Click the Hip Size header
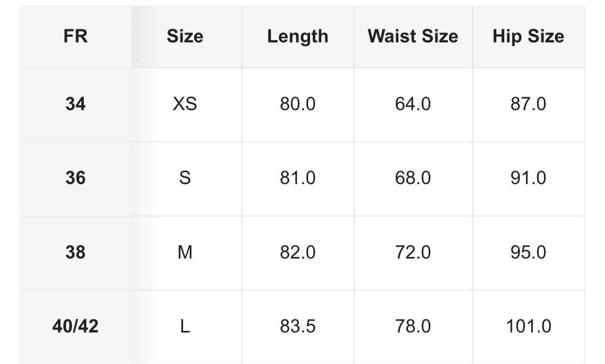Image resolution: width=605 pixels, height=364 pixels. click(528, 36)
